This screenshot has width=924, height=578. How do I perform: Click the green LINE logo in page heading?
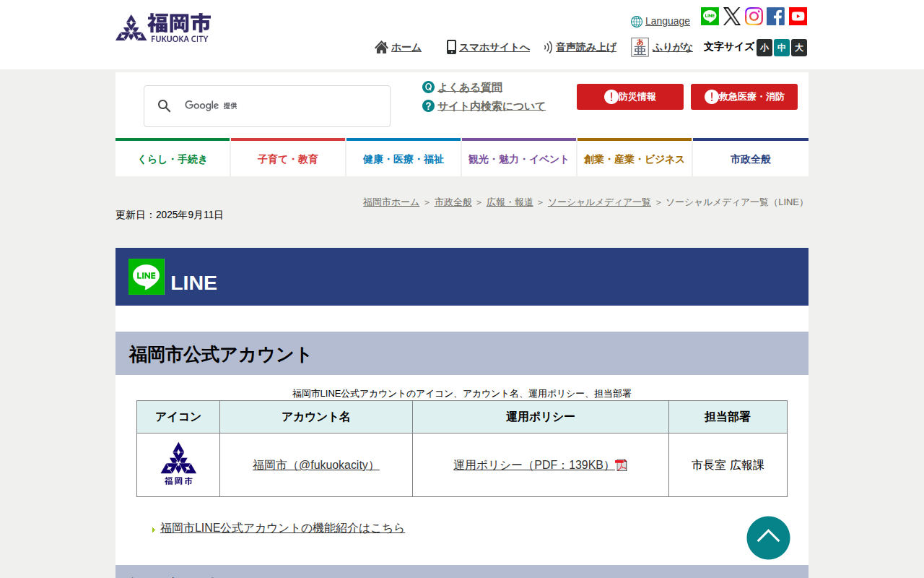[x=147, y=277]
